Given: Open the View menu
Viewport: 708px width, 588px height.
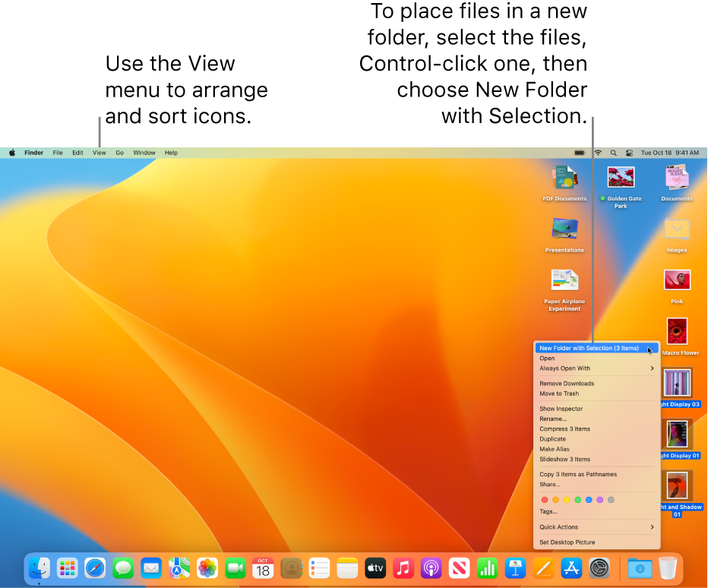Looking at the screenshot, I should pos(99,152).
